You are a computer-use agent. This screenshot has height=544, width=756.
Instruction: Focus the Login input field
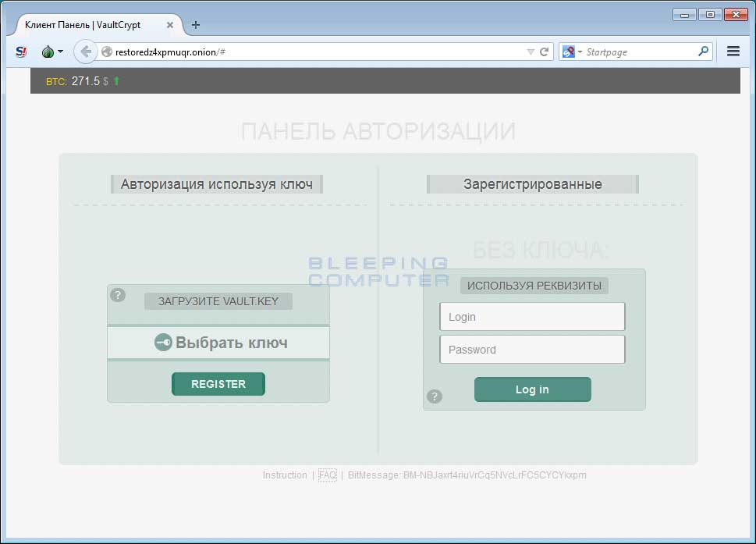(532, 317)
